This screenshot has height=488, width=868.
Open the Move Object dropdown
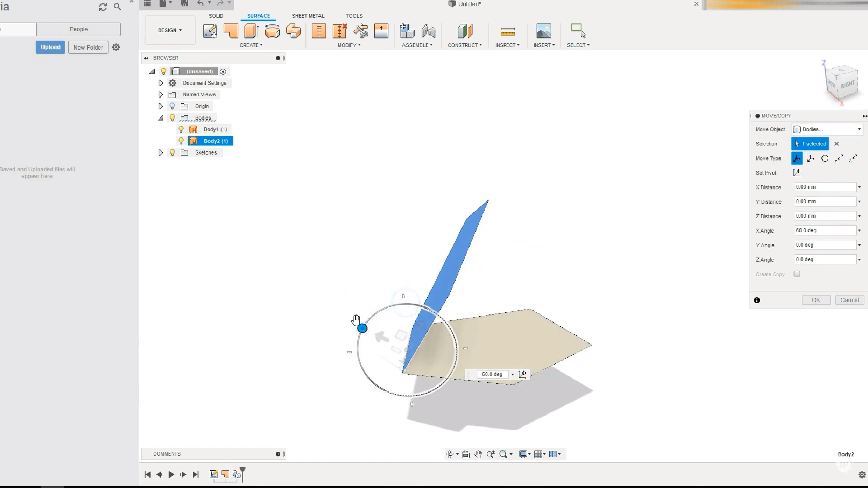[827, 129]
